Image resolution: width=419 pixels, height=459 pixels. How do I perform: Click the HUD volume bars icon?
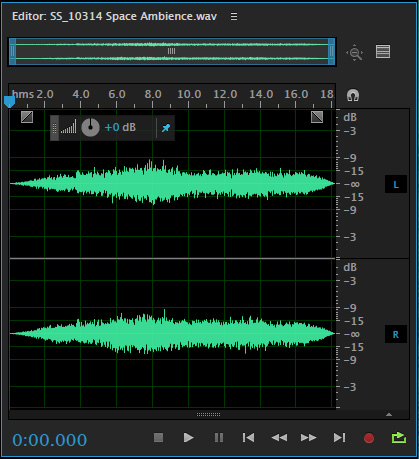pyautogui.click(x=68, y=127)
